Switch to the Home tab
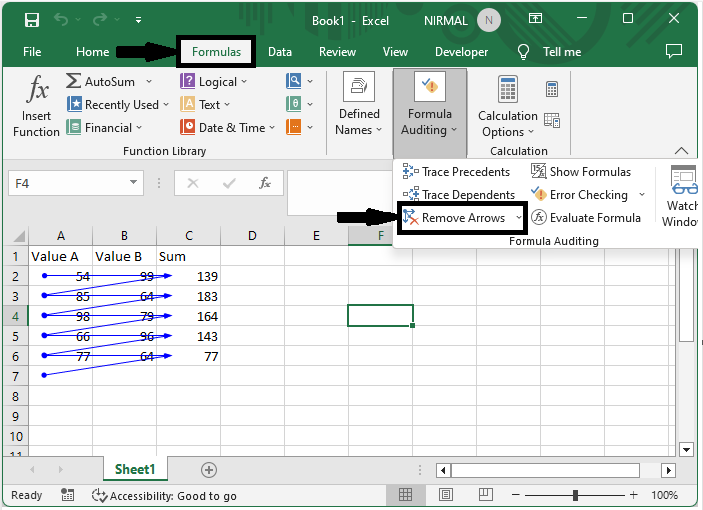This screenshot has width=703, height=510. click(x=92, y=52)
